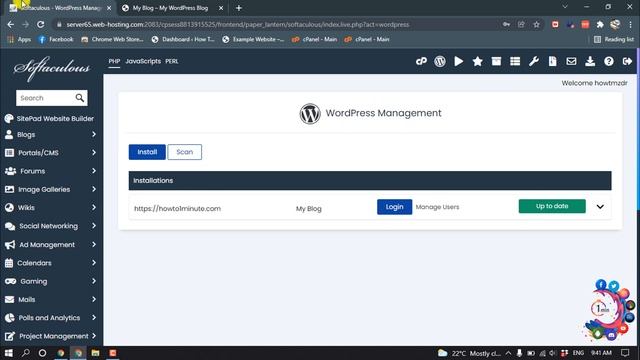The image size is (640, 360).
Task: Click the Up to date button
Action: (552, 206)
